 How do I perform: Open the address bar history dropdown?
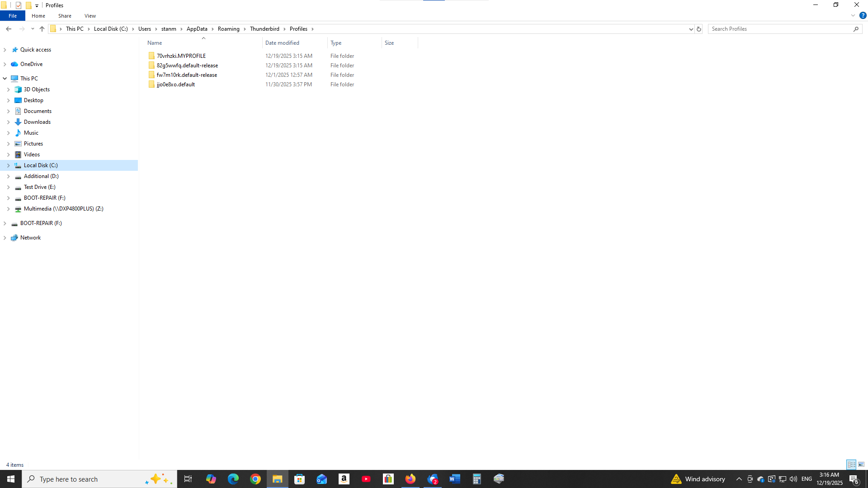[x=691, y=29]
